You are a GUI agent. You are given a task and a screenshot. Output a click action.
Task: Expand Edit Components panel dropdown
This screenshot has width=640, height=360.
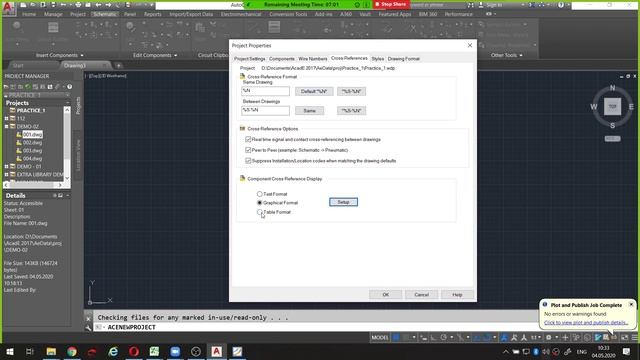click(x=176, y=55)
